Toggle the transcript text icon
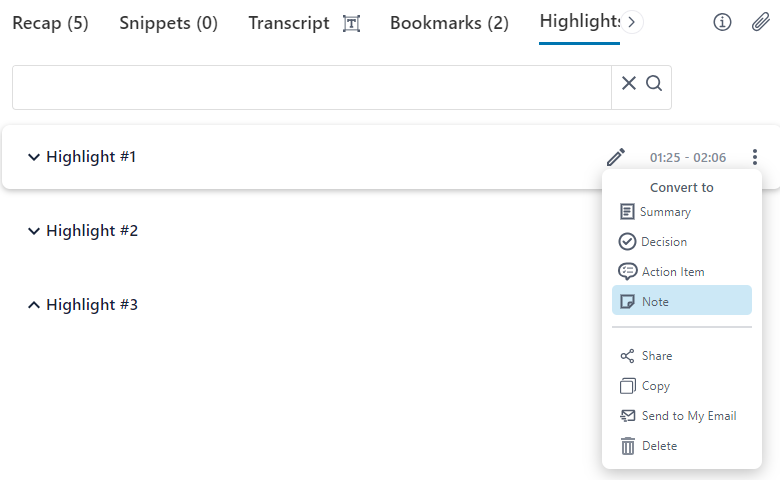 351,24
